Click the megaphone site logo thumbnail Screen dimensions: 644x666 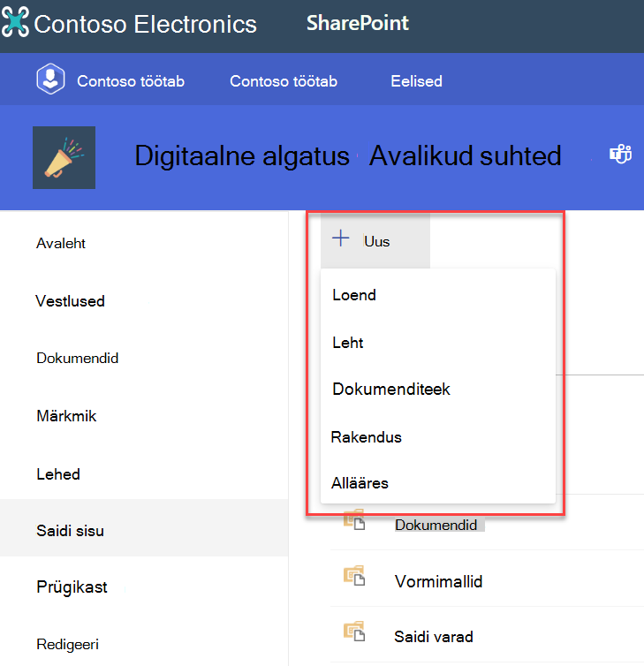[x=64, y=157]
